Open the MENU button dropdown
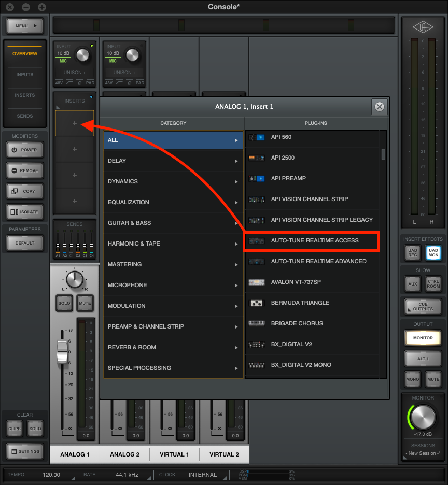 tap(25, 26)
